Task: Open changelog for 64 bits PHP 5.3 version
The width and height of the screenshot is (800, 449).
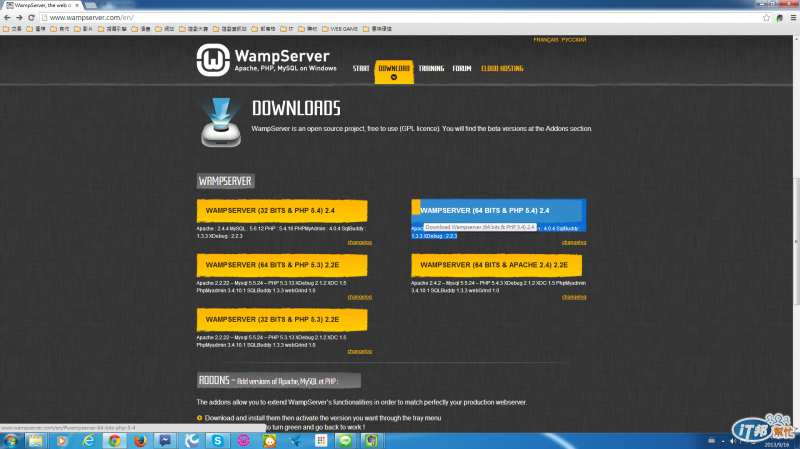Action: (360, 297)
